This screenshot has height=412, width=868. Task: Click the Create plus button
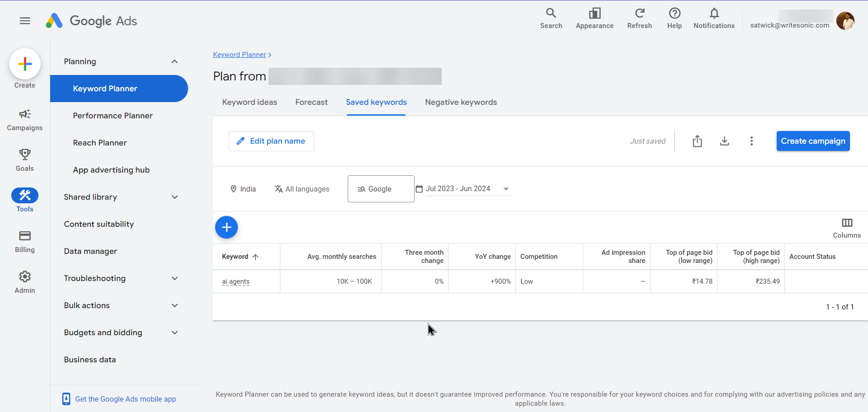click(x=25, y=64)
